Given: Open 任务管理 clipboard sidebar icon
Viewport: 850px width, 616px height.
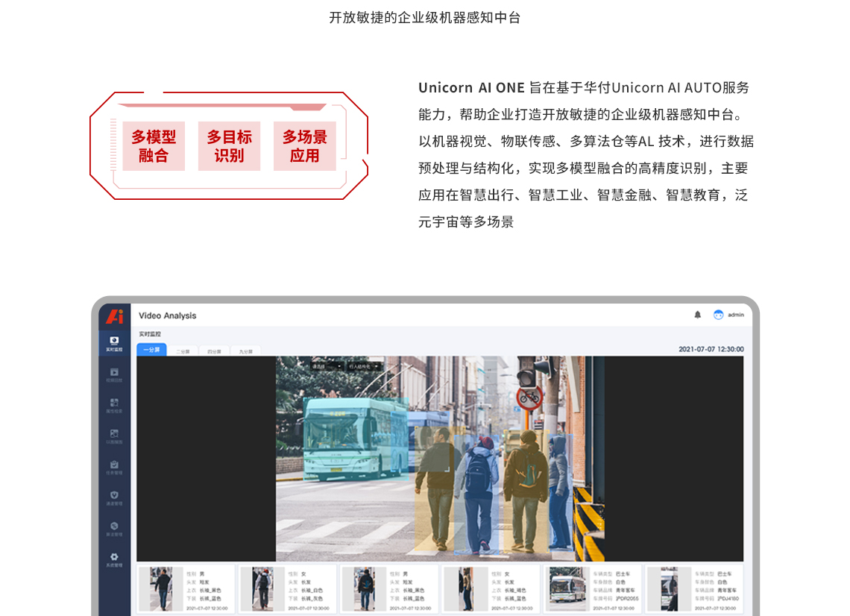Looking at the screenshot, I should 114,467.
